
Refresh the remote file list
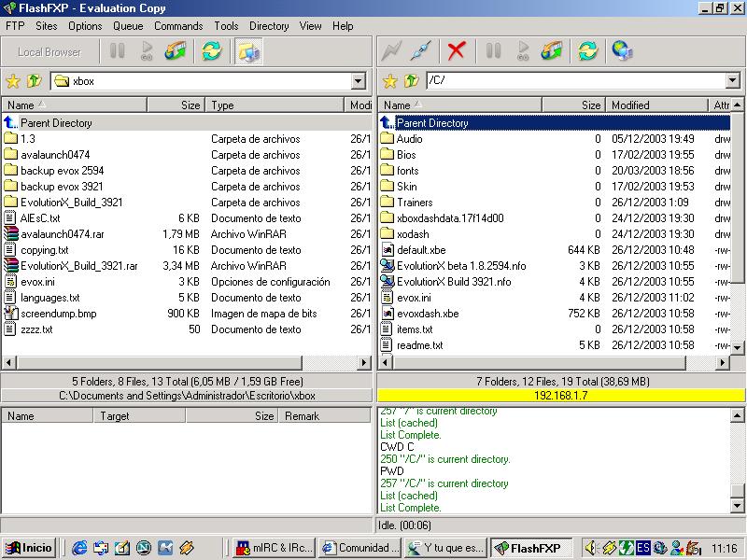588,51
